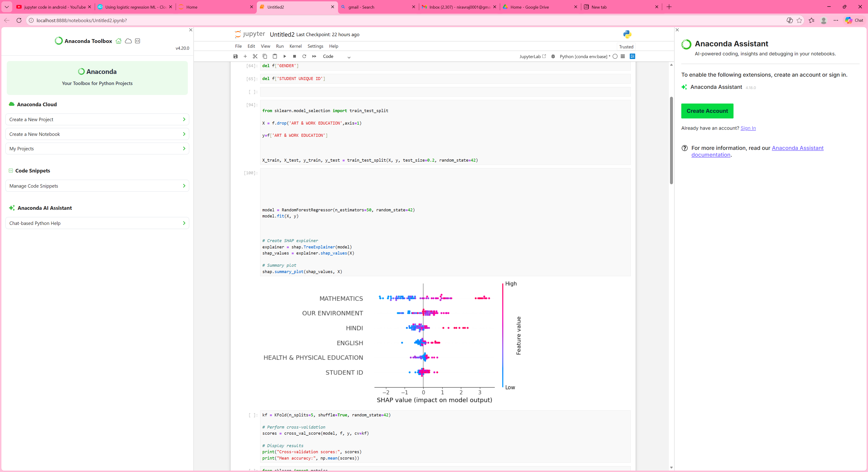Restart kernel and run all cells
Image resolution: width=868 pixels, height=472 pixels.
click(314, 56)
